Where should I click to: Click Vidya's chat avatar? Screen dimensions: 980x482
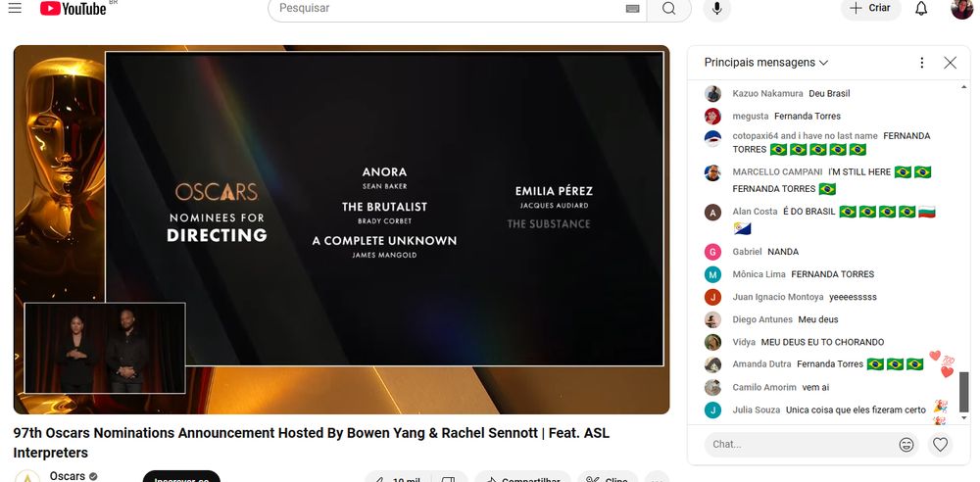(713, 342)
